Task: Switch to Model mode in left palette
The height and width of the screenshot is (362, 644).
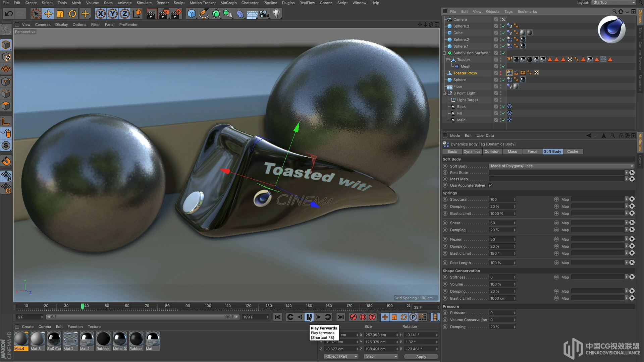Action: 6,45
